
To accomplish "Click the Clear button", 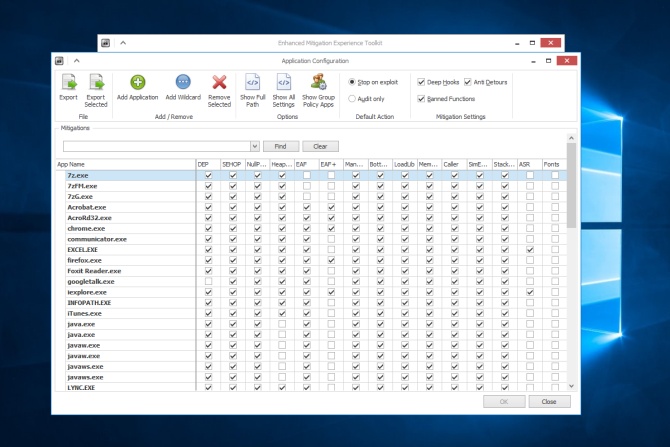I will point(320,146).
